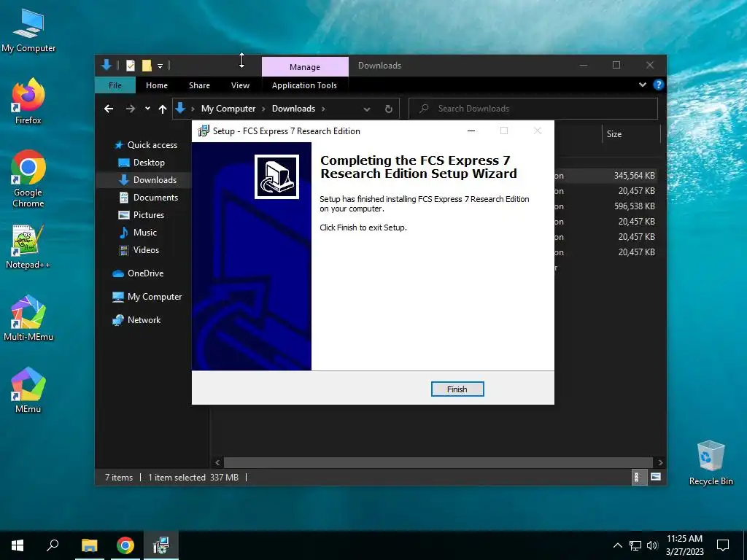Open the notification center
The height and width of the screenshot is (560, 747).
[723, 545]
